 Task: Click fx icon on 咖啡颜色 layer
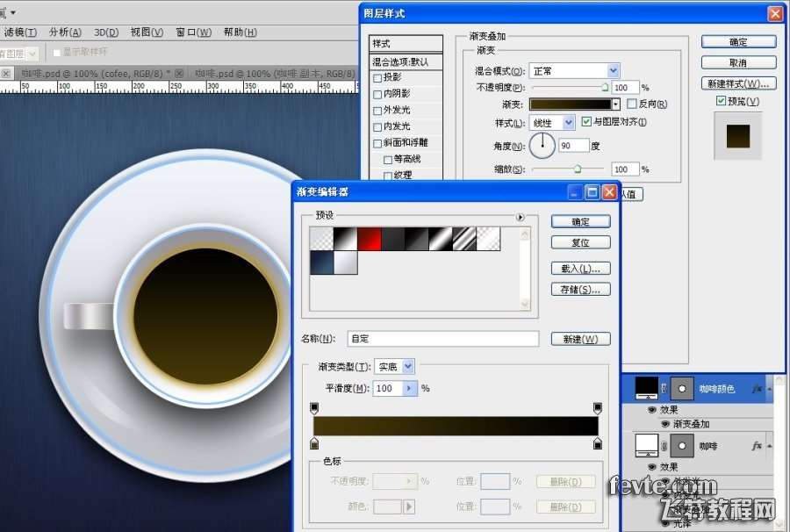click(x=757, y=388)
